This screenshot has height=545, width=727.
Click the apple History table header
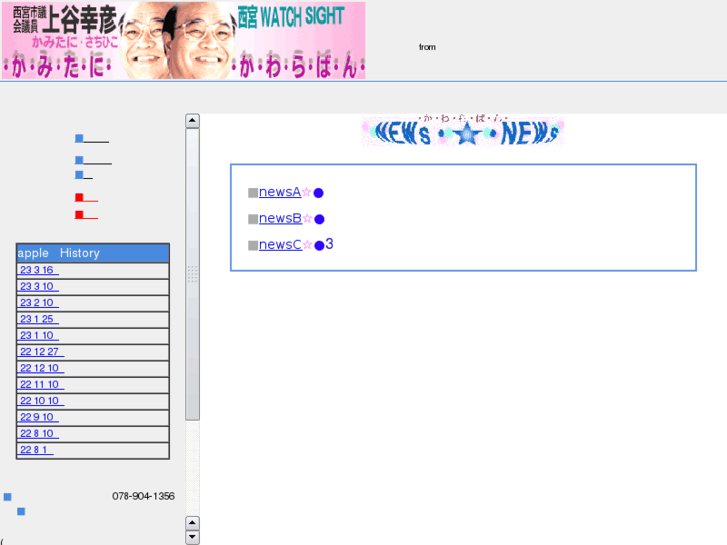click(93, 253)
